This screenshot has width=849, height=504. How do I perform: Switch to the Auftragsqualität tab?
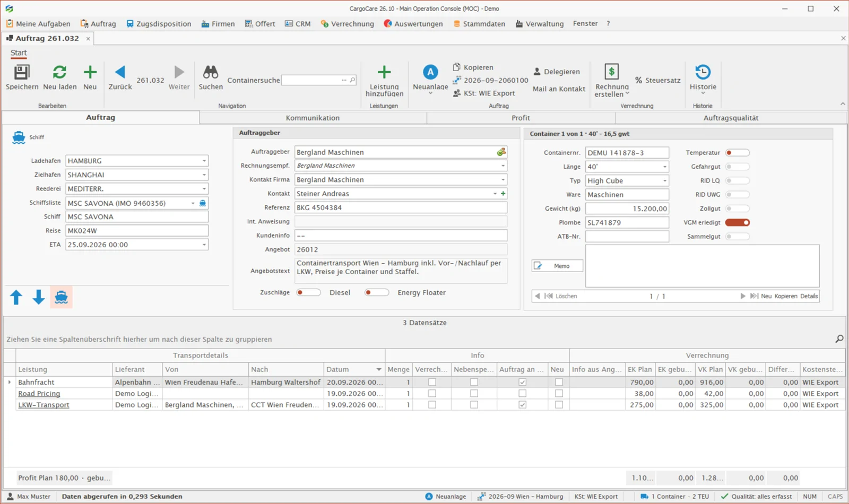[731, 118]
